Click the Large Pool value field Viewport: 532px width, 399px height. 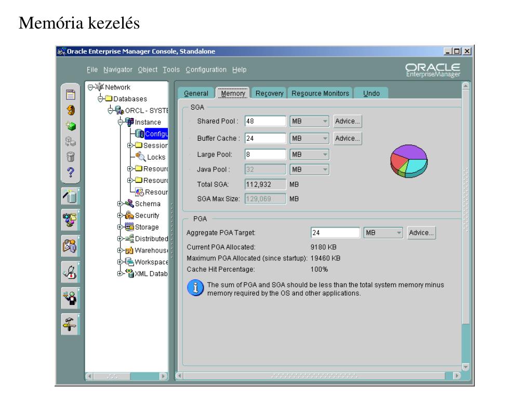(265, 154)
